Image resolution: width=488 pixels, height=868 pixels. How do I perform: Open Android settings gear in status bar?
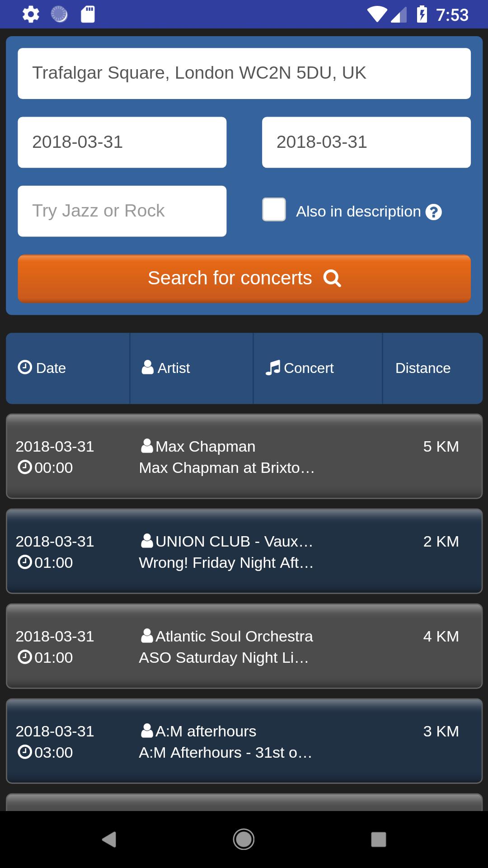pyautogui.click(x=31, y=14)
